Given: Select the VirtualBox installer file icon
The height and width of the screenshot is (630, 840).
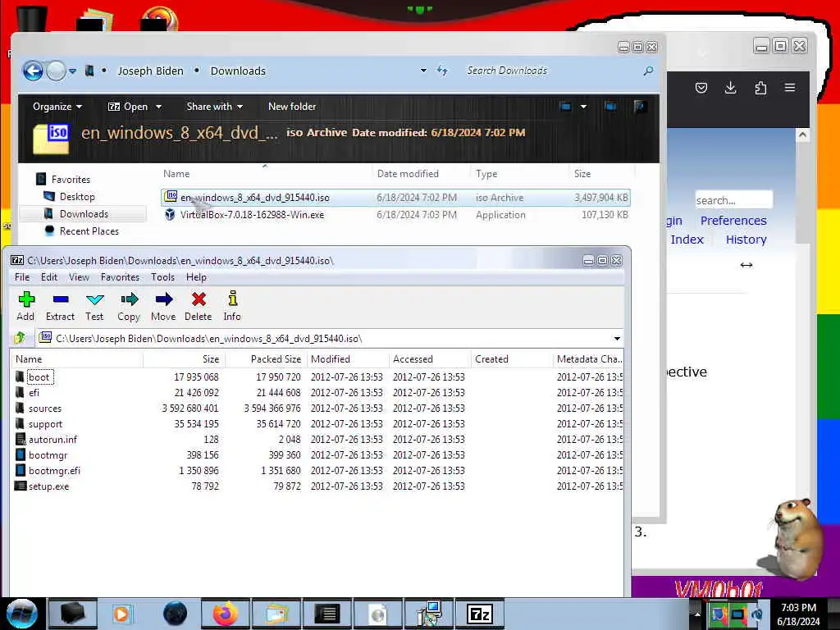Looking at the screenshot, I should (170, 215).
